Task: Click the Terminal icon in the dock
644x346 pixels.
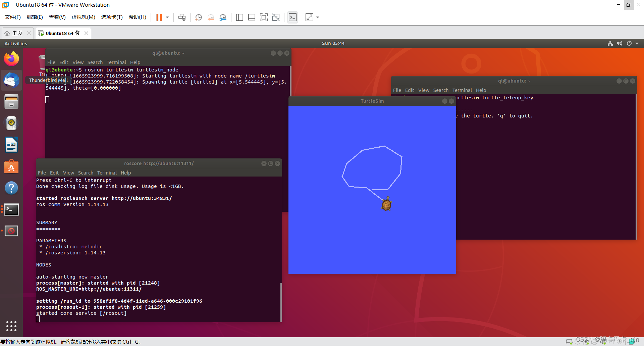Action: click(x=11, y=209)
